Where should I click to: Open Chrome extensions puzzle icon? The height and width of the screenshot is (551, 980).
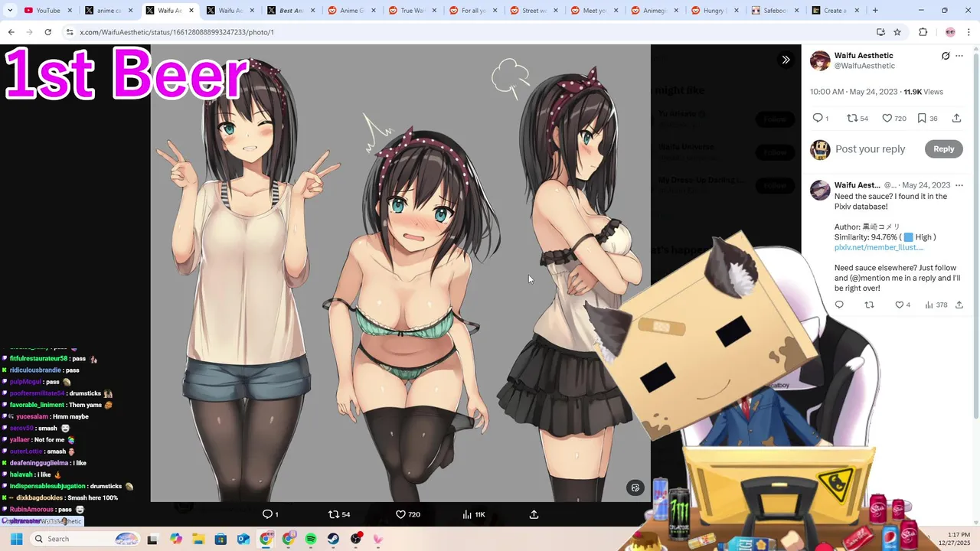[x=923, y=32]
